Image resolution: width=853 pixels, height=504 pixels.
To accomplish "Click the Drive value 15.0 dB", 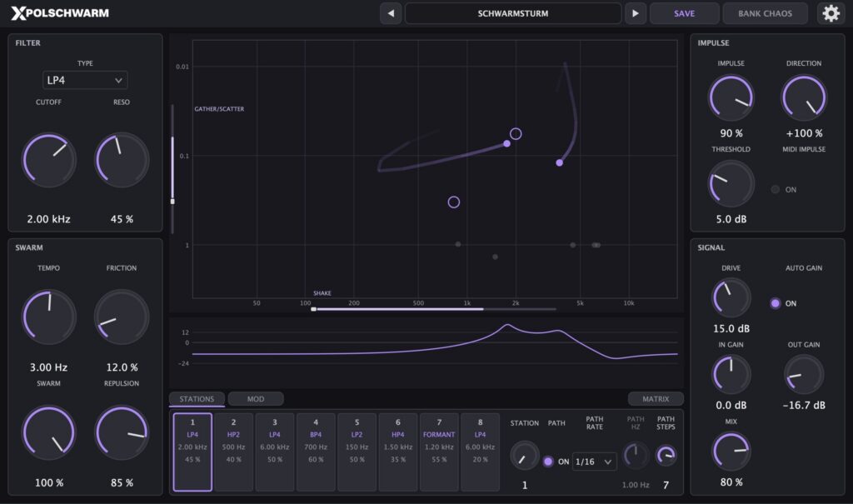I will pos(731,329).
